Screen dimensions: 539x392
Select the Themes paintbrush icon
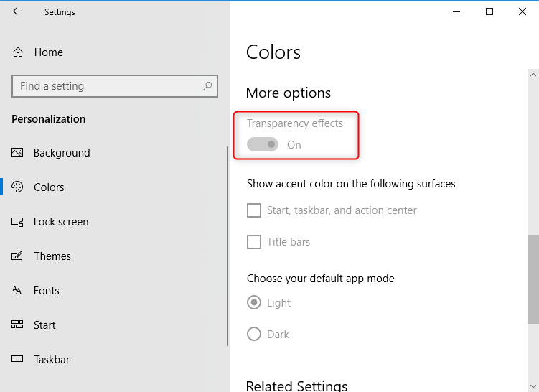(18, 256)
